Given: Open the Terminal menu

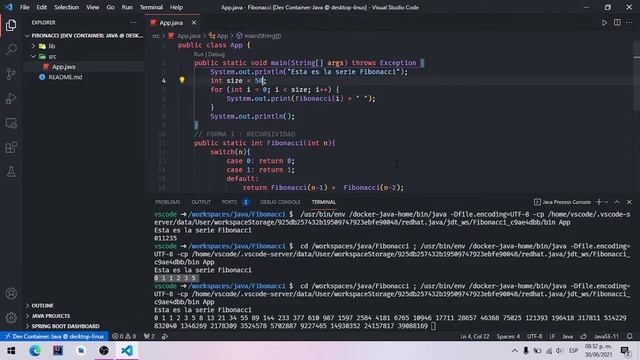Looking at the screenshot, I should (151, 7).
